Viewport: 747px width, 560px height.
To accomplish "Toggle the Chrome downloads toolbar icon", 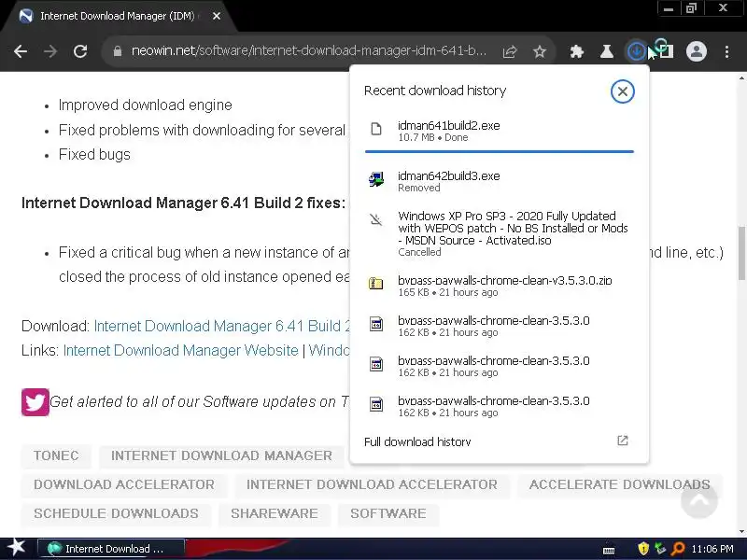I will pos(636,51).
